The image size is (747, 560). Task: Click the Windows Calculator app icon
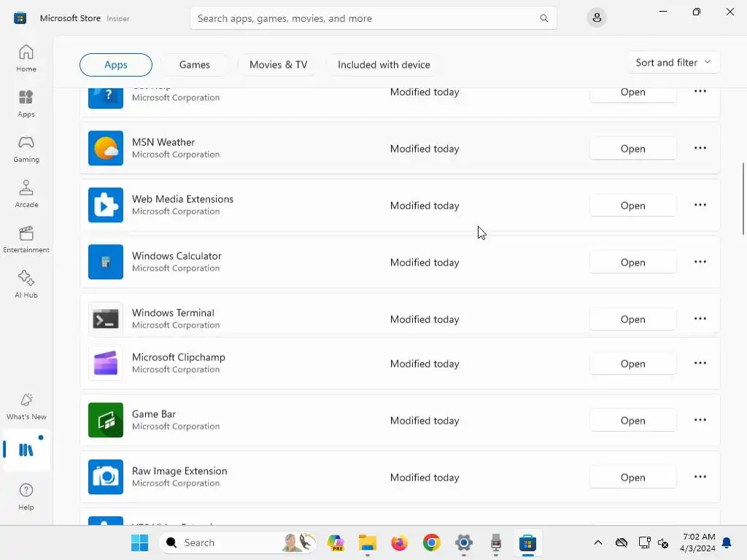point(106,262)
